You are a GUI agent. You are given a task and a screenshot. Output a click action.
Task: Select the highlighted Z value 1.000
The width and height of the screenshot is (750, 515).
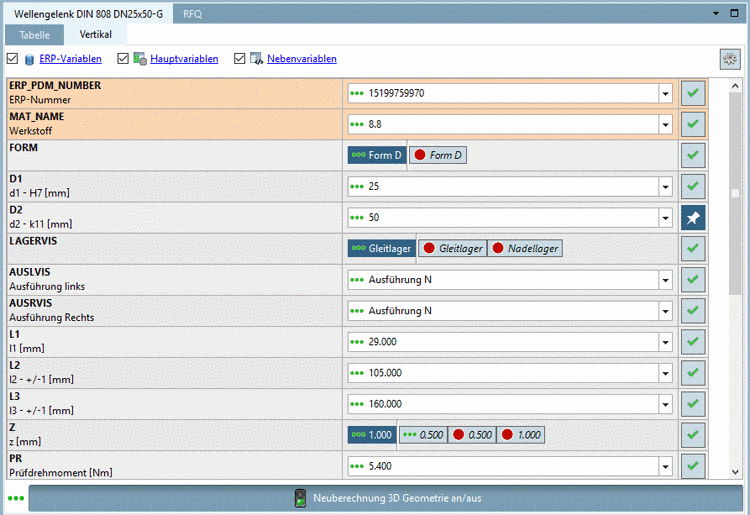(x=372, y=435)
